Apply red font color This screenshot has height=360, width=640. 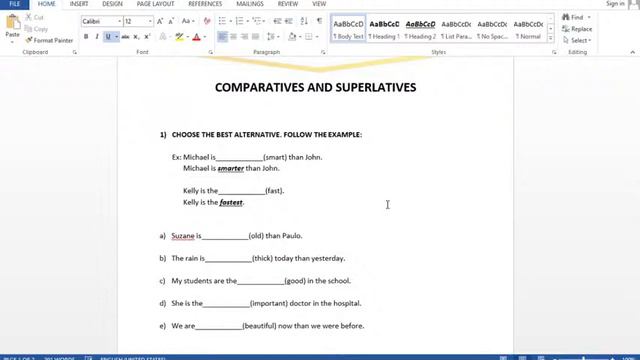click(196, 37)
